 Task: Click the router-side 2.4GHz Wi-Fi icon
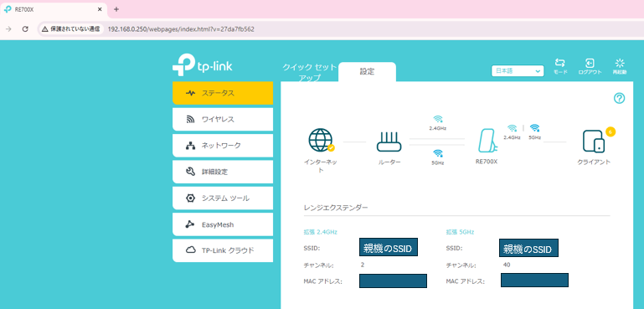pyautogui.click(x=438, y=120)
